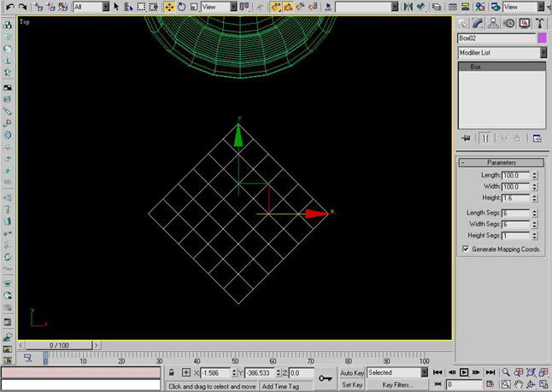The image size is (552, 392).
Task: Switch to the Utilities hammer tab
Action: point(539,24)
